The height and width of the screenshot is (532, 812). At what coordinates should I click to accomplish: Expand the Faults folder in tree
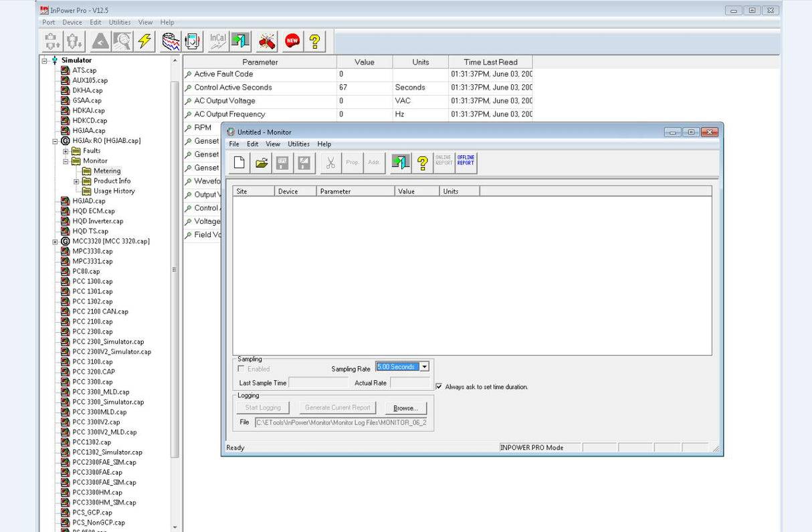(66, 151)
